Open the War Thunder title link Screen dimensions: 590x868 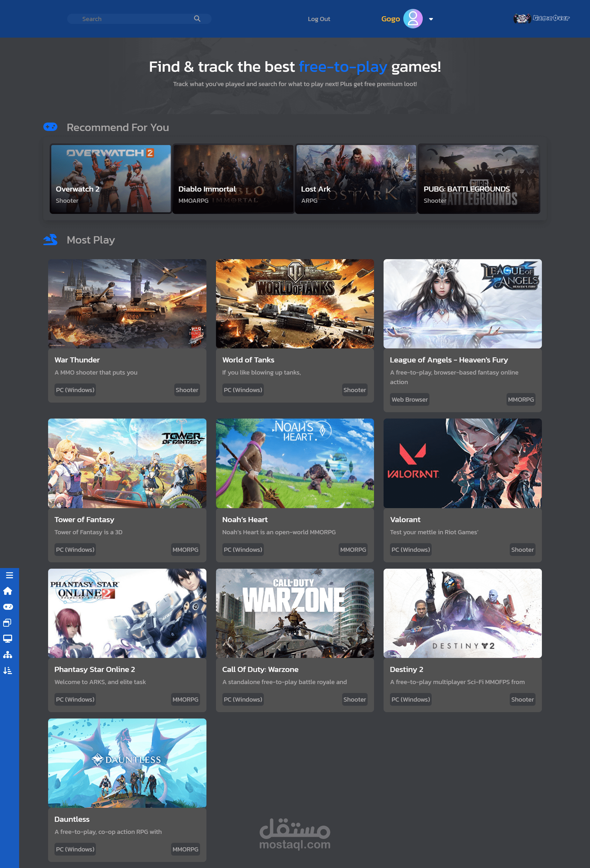click(77, 360)
